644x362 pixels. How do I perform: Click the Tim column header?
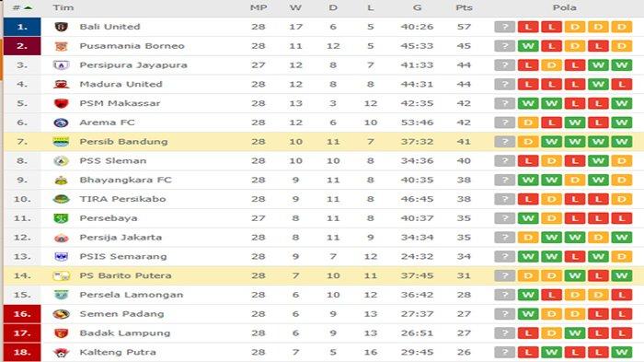click(x=63, y=7)
